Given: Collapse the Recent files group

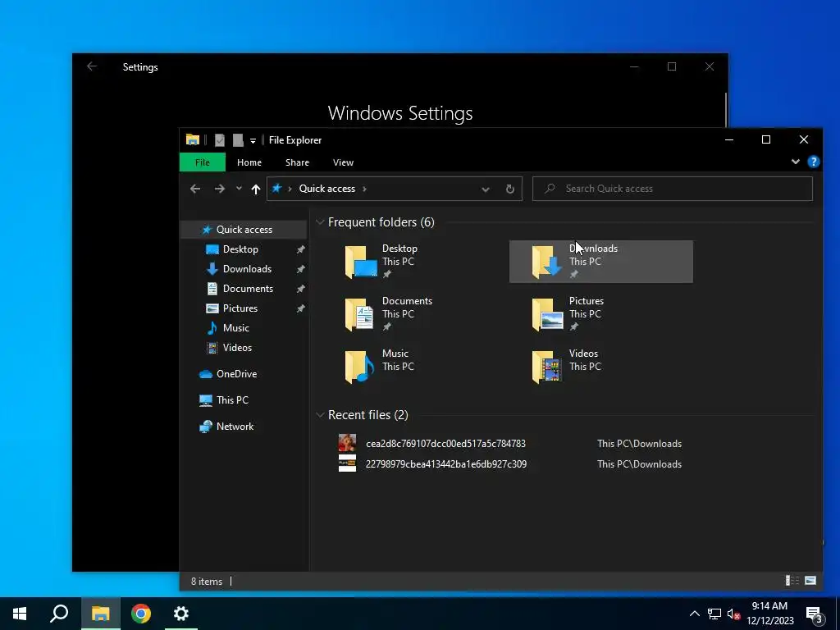Looking at the screenshot, I should pos(320,414).
